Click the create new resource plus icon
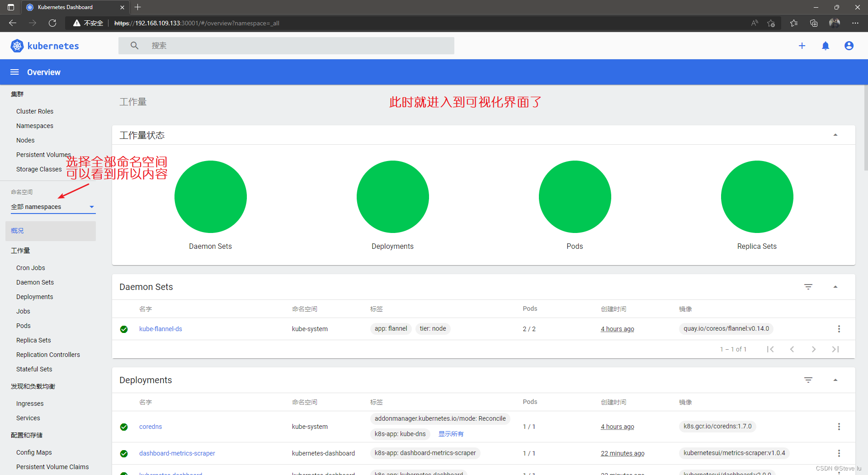The width and height of the screenshot is (868, 475). (x=802, y=46)
